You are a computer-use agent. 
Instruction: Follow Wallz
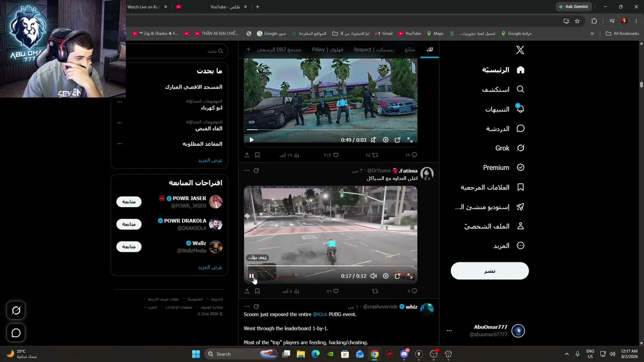tap(129, 247)
